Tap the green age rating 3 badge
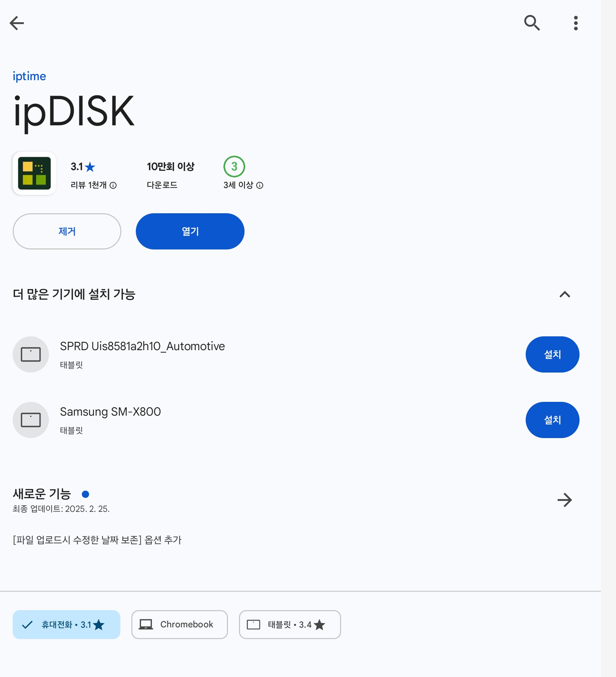Image resolution: width=616 pixels, height=677 pixels. [234, 166]
